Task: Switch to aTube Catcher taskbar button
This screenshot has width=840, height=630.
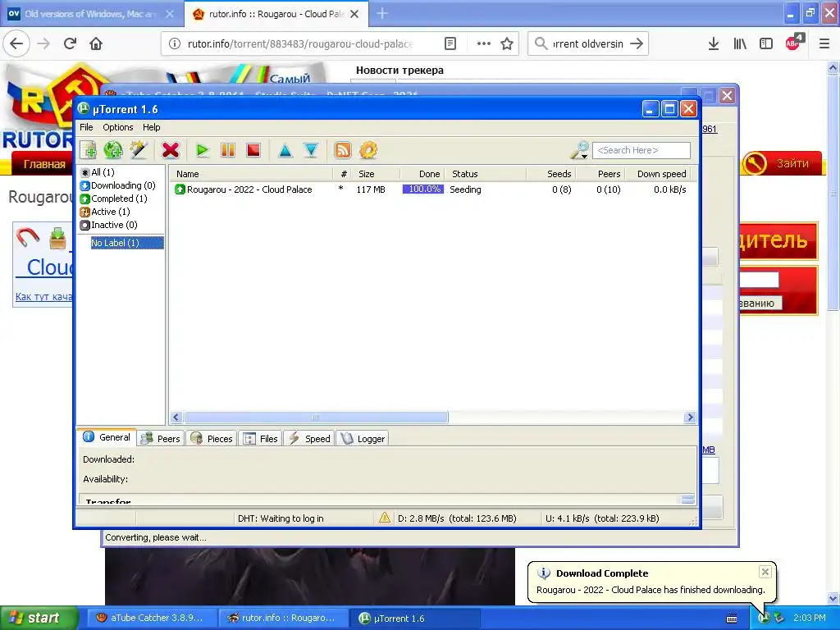Action: (x=150, y=618)
